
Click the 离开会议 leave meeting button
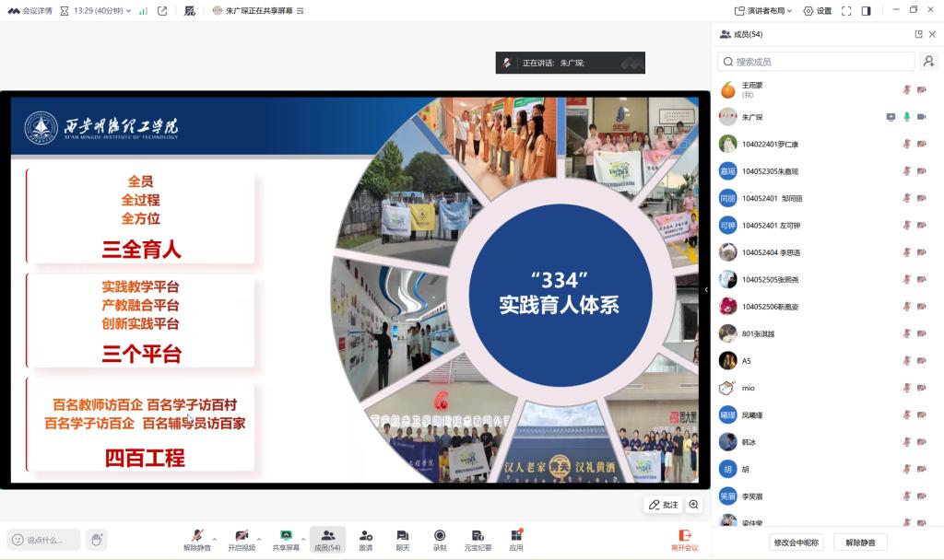click(684, 540)
